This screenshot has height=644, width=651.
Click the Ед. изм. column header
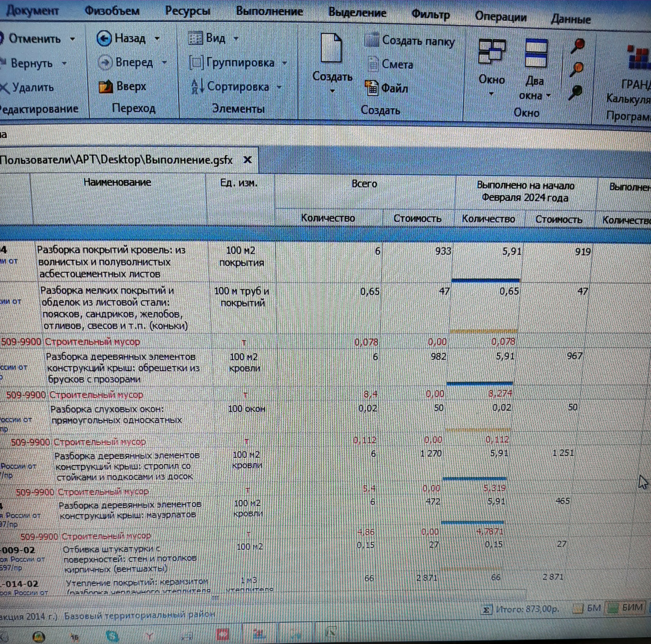click(239, 183)
